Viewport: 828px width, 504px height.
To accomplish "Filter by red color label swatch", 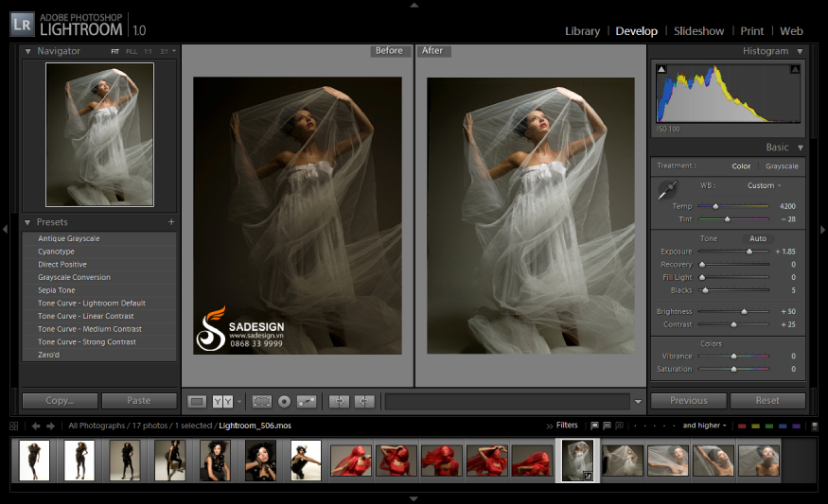I will pos(742,426).
